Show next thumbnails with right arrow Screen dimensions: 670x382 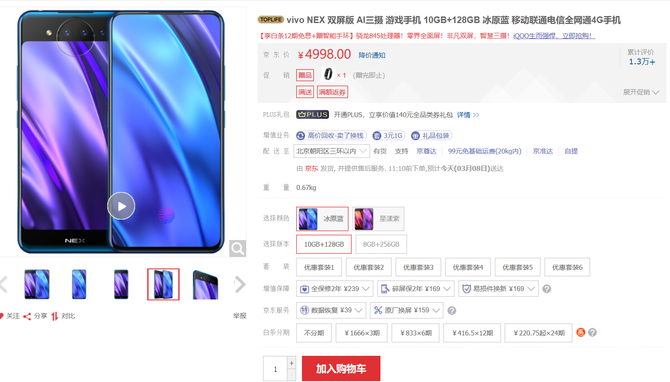[240, 284]
